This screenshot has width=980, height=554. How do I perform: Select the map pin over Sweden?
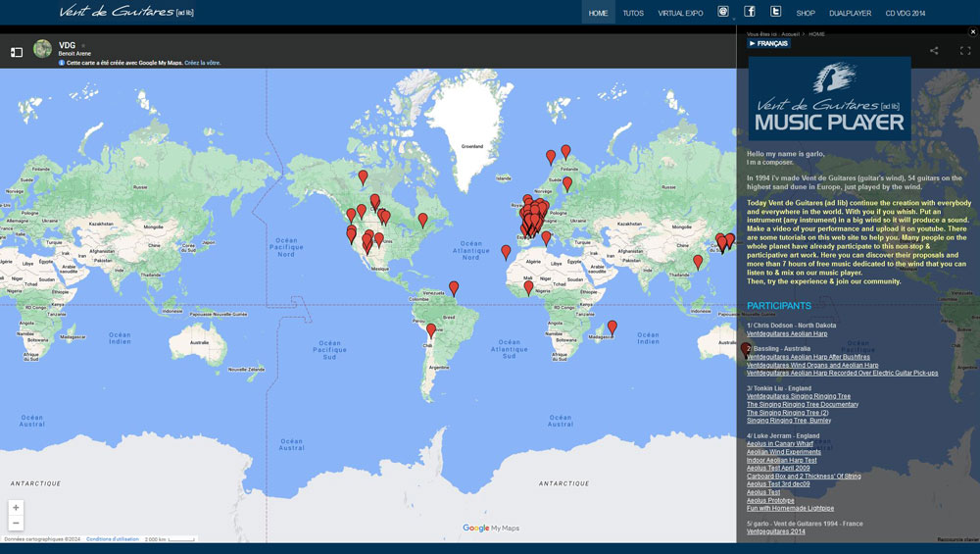[567, 183]
